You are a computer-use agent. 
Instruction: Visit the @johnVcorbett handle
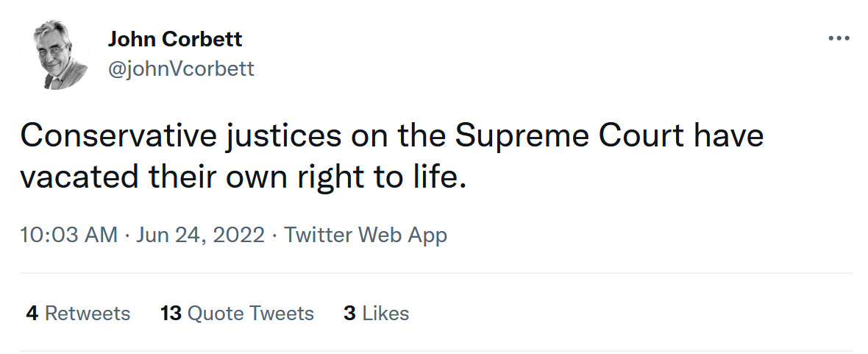tap(181, 69)
